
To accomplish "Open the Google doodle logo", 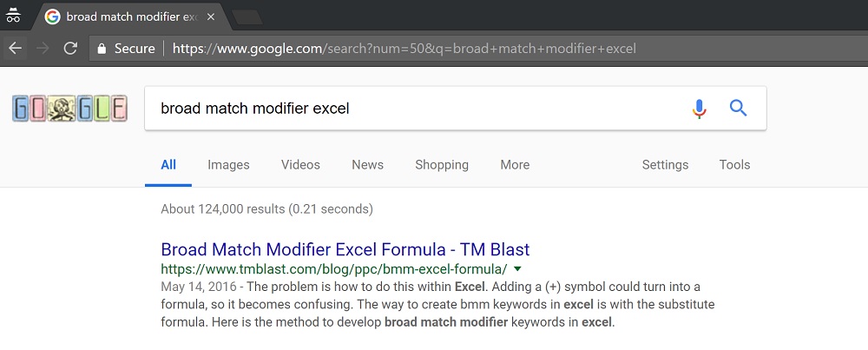I will coord(69,109).
